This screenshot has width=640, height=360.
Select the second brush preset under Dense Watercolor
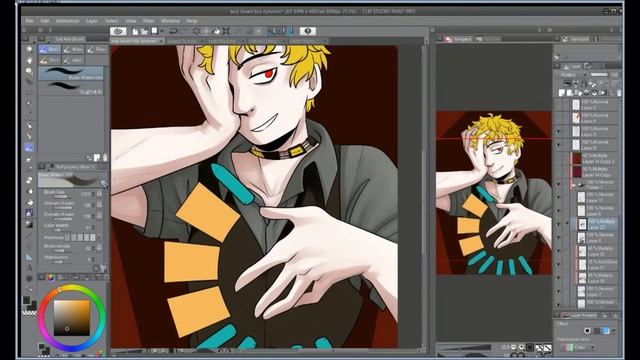point(71,88)
